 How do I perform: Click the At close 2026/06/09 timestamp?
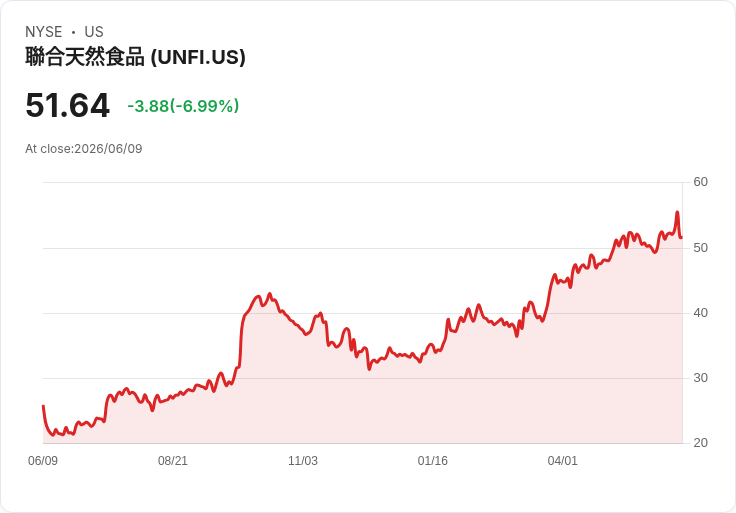point(84,149)
